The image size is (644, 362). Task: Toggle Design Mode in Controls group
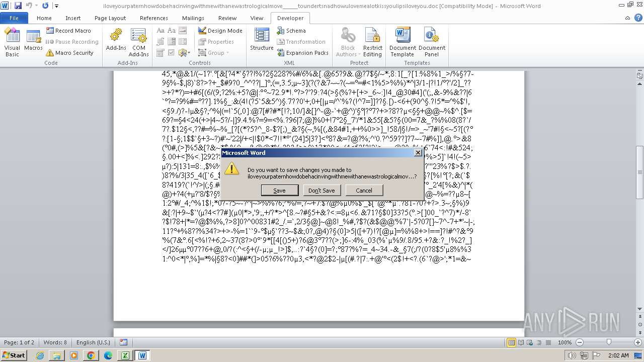pos(220,31)
